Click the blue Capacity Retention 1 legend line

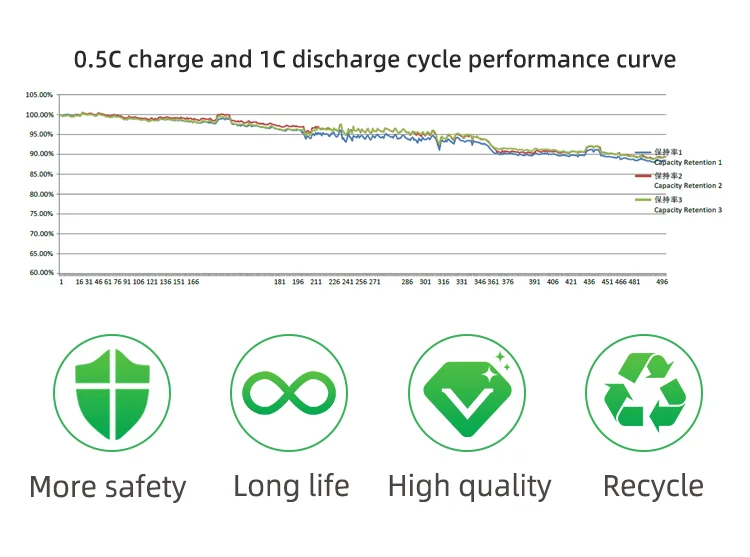643,153
